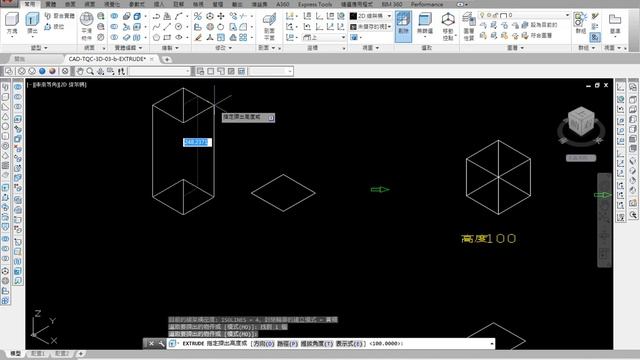Expand the Modify (修改) panel
This screenshot has width=640, height=360.
click(224, 48)
